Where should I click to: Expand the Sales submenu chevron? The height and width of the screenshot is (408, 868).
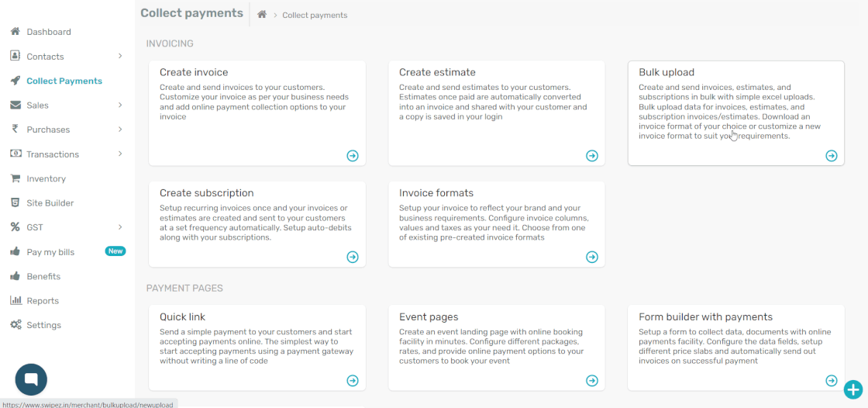[120, 105]
